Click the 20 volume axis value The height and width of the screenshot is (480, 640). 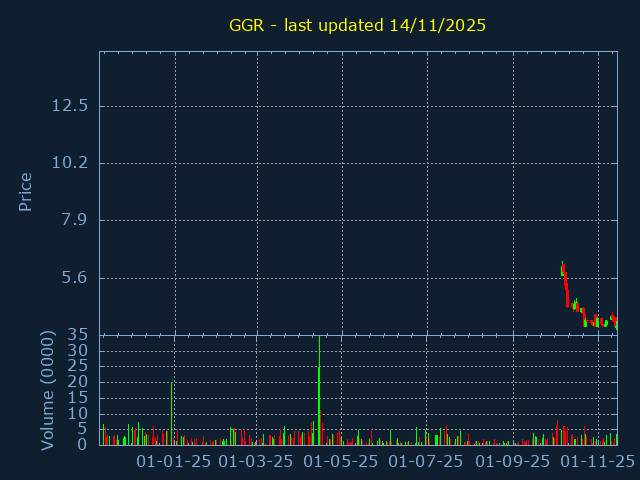tap(78, 382)
